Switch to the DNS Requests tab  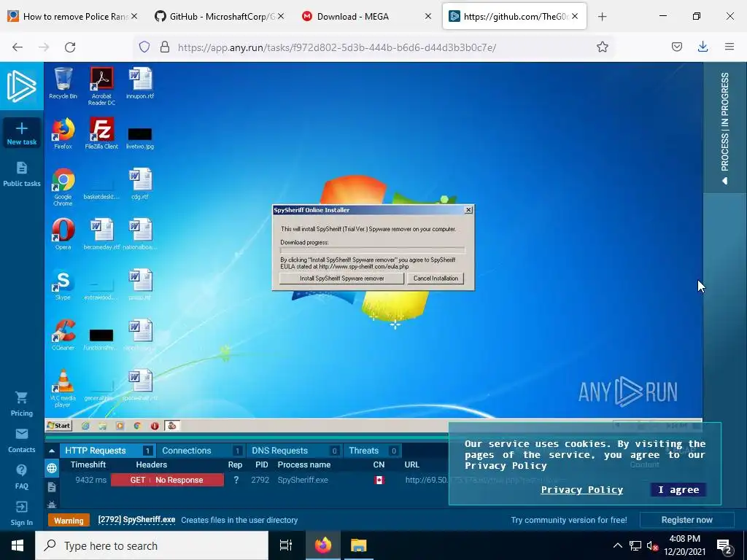[295, 451]
